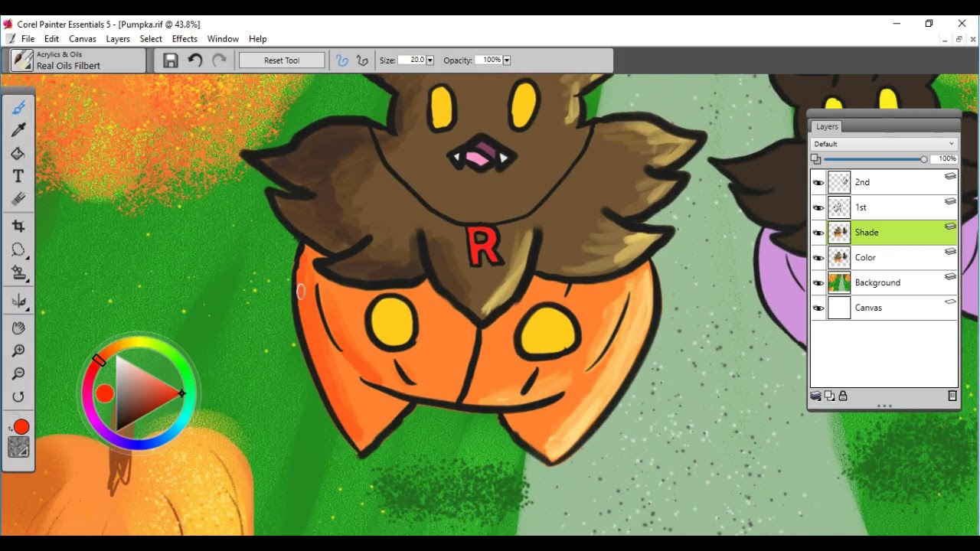This screenshot has width=980, height=551.
Task: Open the Window menu
Action: click(x=223, y=39)
